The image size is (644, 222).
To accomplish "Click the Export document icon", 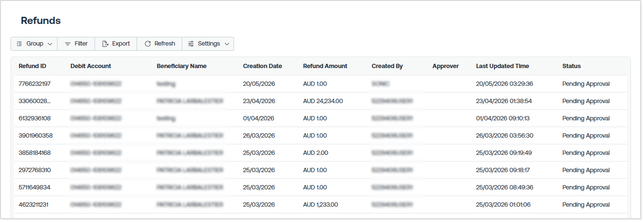I will click(105, 44).
